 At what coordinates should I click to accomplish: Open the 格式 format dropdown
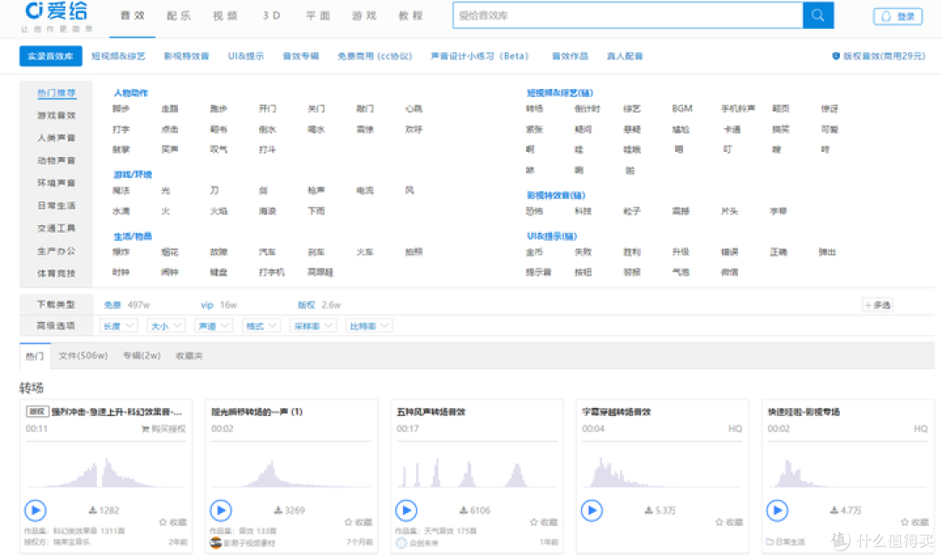pos(261,325)
